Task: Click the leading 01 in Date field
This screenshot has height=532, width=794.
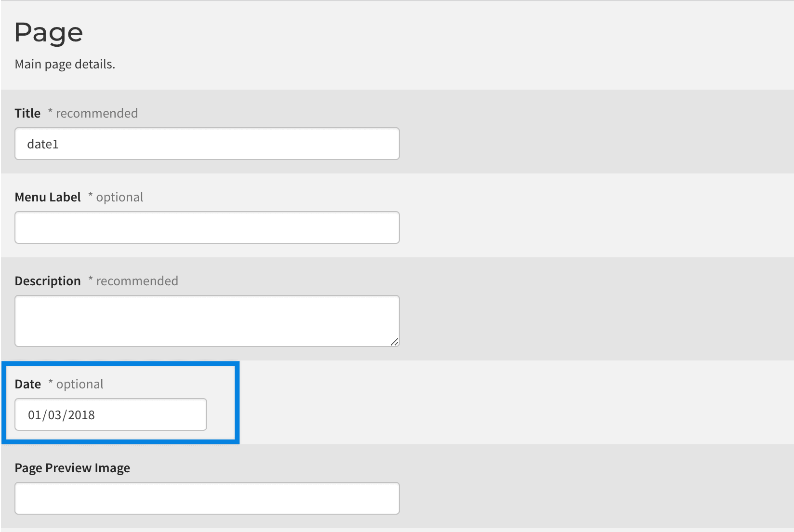Action: click(x=34, y=415)
